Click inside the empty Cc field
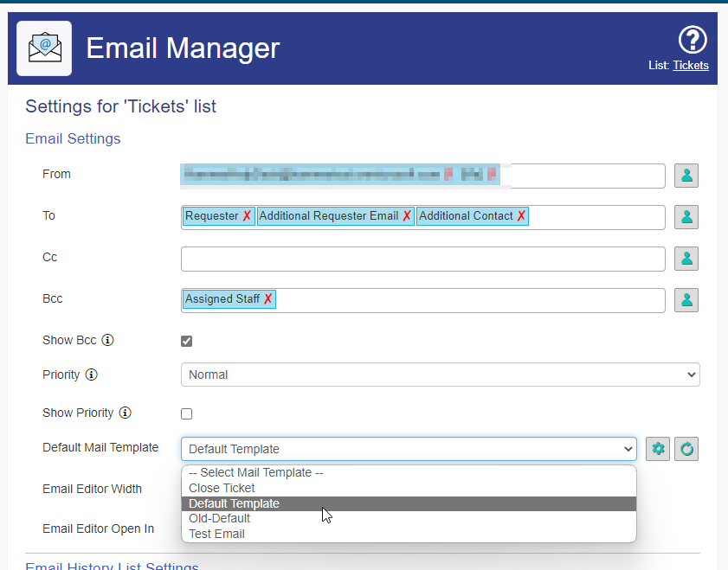 tap(423, 259)
